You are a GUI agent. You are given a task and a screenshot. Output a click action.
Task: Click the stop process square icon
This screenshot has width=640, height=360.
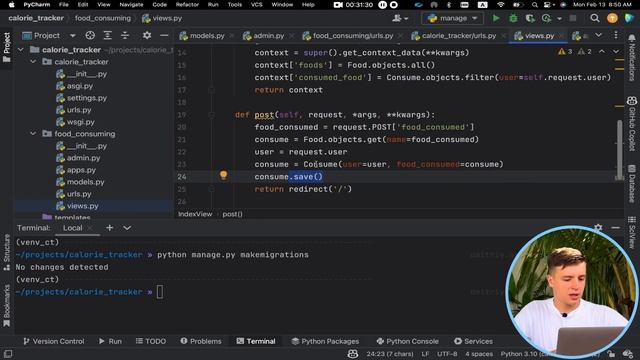(573, 18)
